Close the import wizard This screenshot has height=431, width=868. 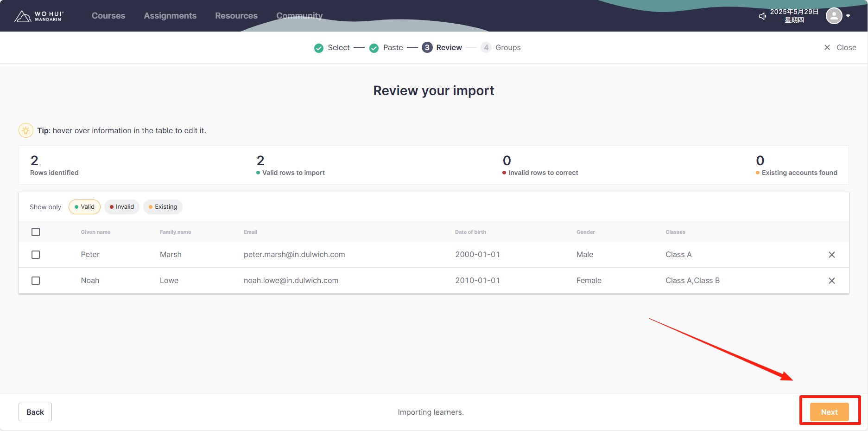tap(840, 47)
